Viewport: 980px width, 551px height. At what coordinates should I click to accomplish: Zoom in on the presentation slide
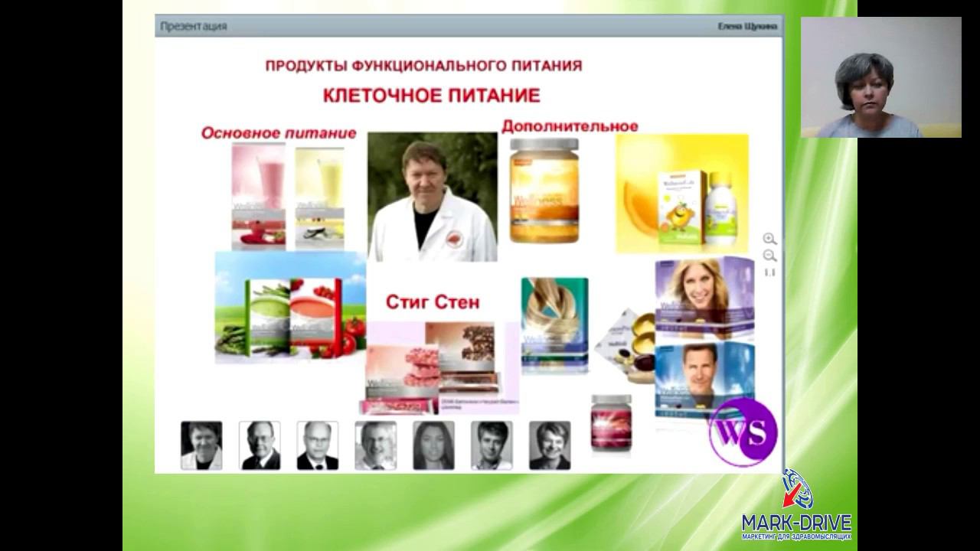point(769,240)
